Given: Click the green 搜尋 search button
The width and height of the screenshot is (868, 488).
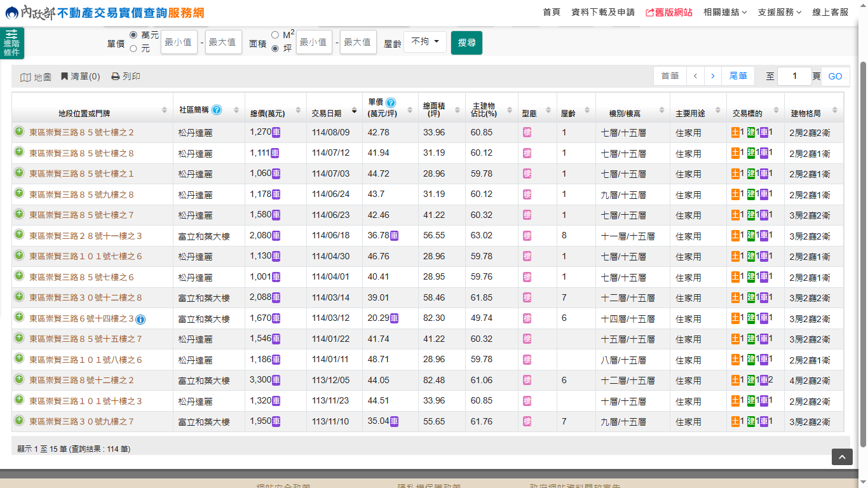Looking at the screenshot, I should [466, 43].
